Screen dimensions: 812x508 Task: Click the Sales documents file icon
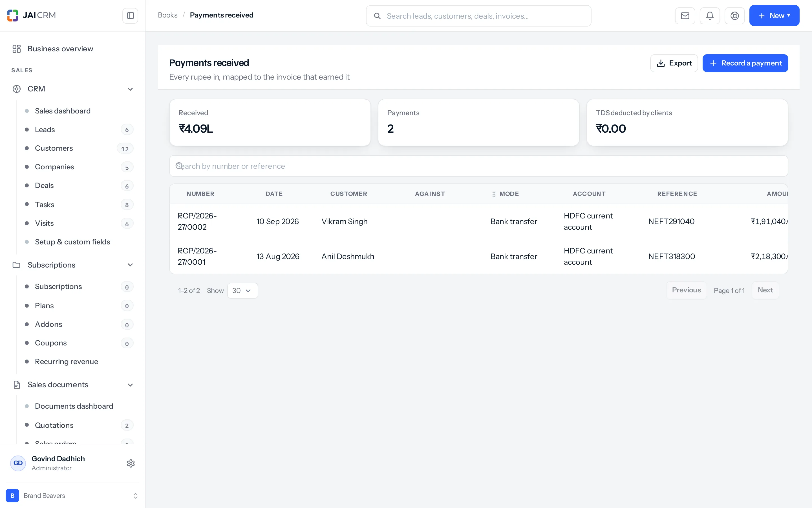pos(16,385)
